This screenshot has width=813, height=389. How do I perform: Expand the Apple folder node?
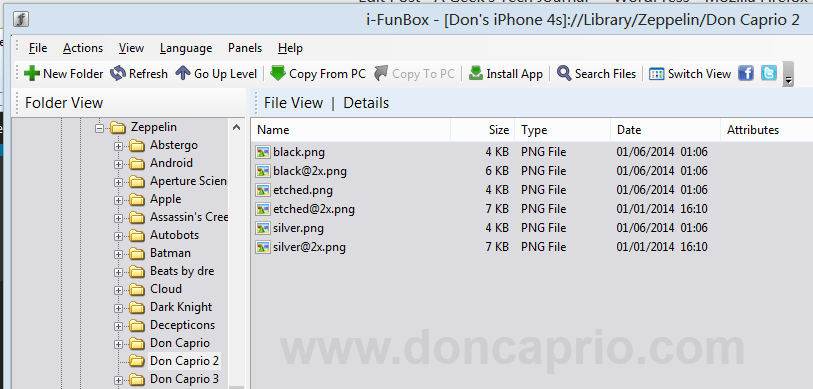tap(119, 200)
